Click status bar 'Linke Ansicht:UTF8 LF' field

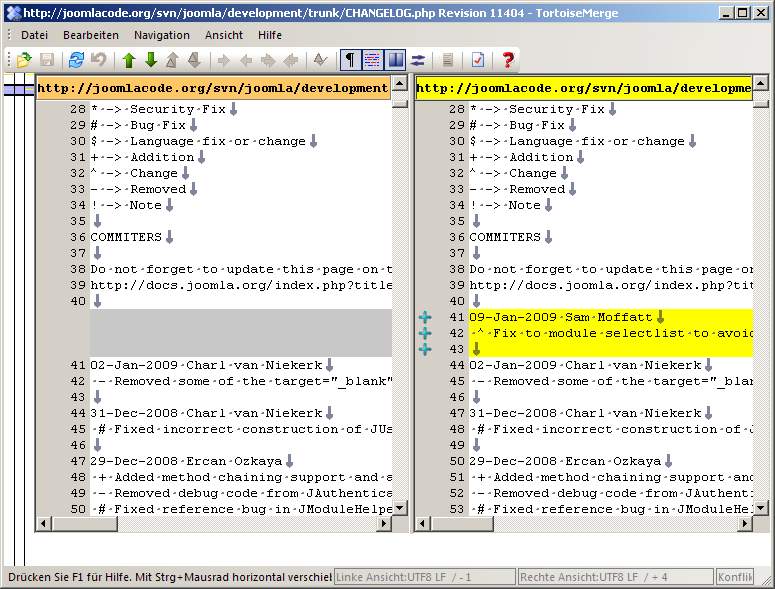[x=425, y=577]
